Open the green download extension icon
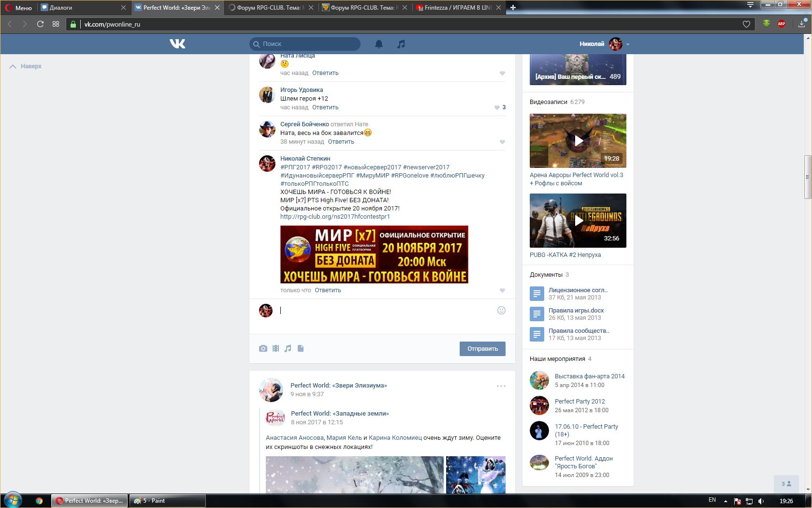 tap(767, 24)
